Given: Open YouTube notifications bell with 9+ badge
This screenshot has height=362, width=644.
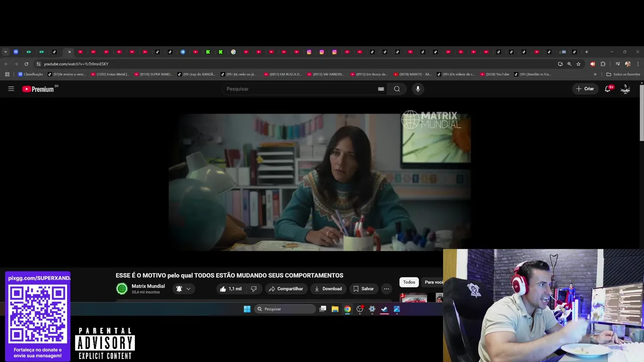Looking at the screenshot, I should (x=608, y=89).
